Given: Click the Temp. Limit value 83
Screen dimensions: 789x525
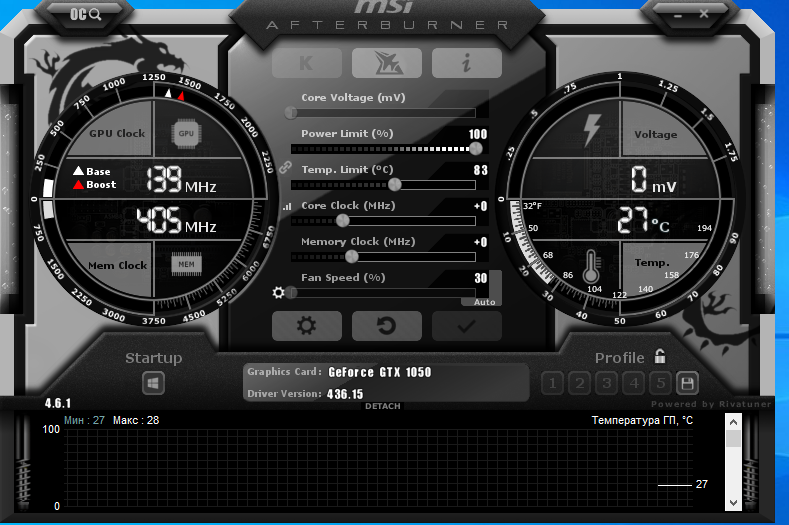Looking at the screenshot, I should pyautogui.click(x=481, y=170).
